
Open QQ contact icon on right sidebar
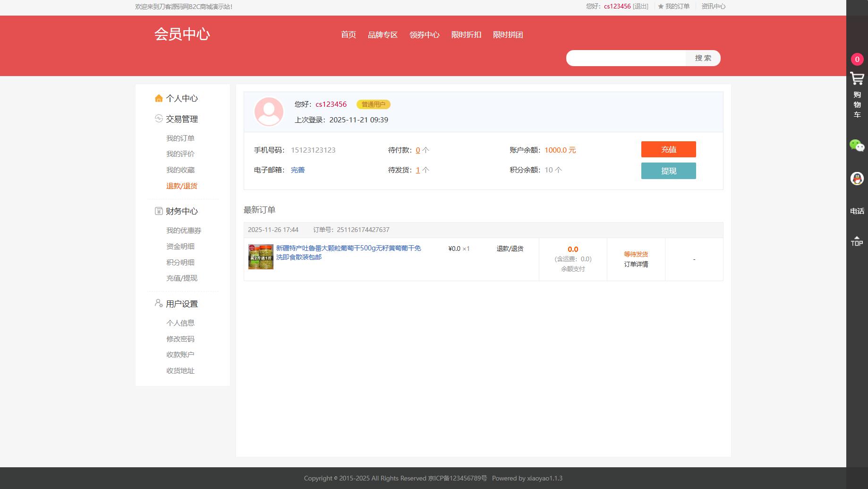click(856, 178)
